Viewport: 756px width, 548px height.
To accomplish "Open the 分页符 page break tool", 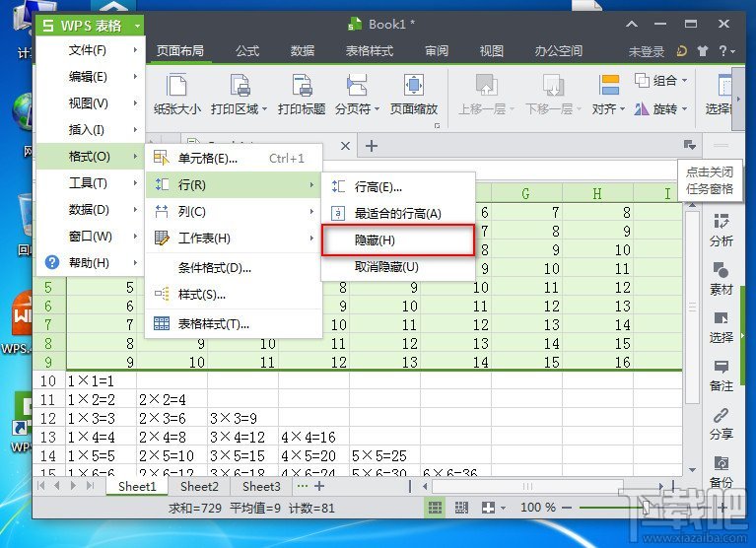I will tap(357, 95).
